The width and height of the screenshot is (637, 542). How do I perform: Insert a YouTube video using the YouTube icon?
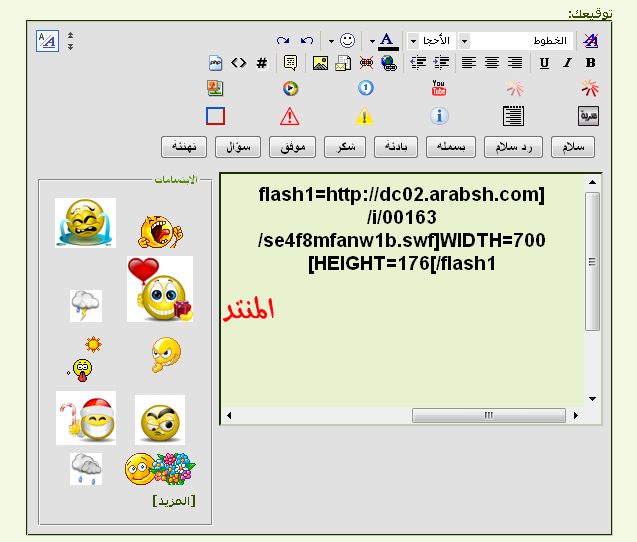point(439,89)
